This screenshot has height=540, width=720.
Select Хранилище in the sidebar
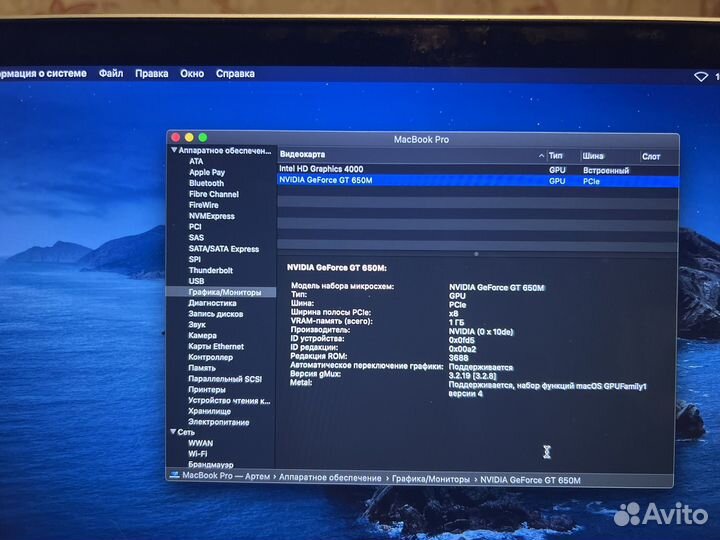[209, 411]
